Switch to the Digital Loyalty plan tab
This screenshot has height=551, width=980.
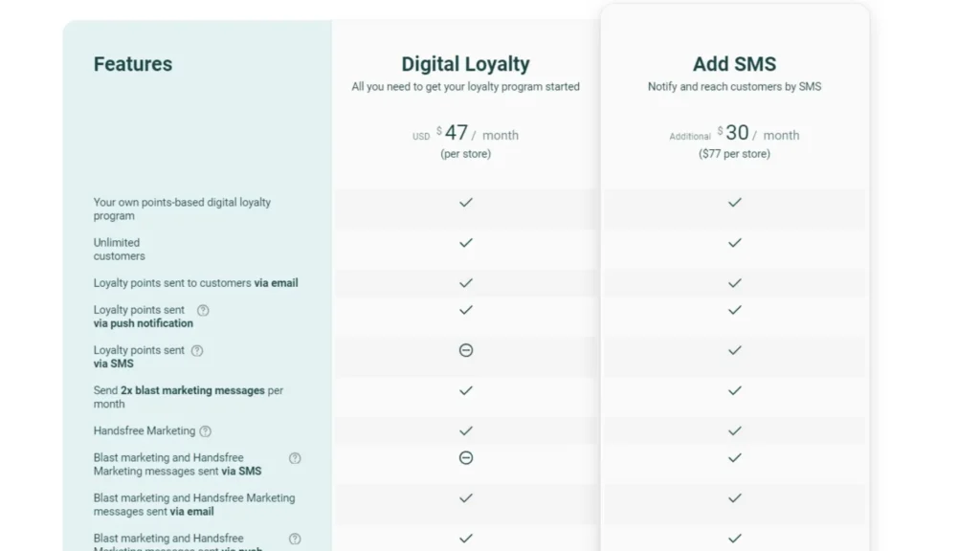(465, 64)
